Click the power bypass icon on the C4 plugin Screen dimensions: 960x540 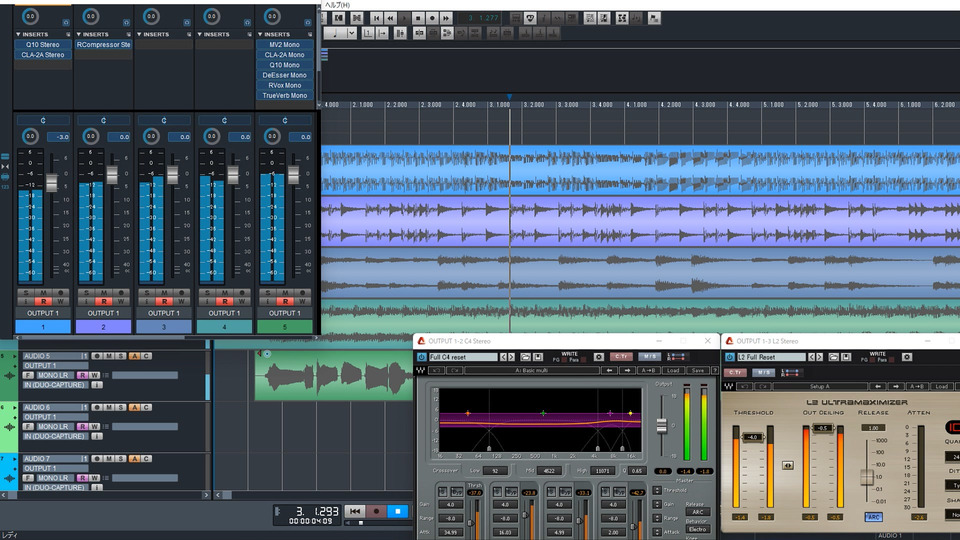click(422, 356)
